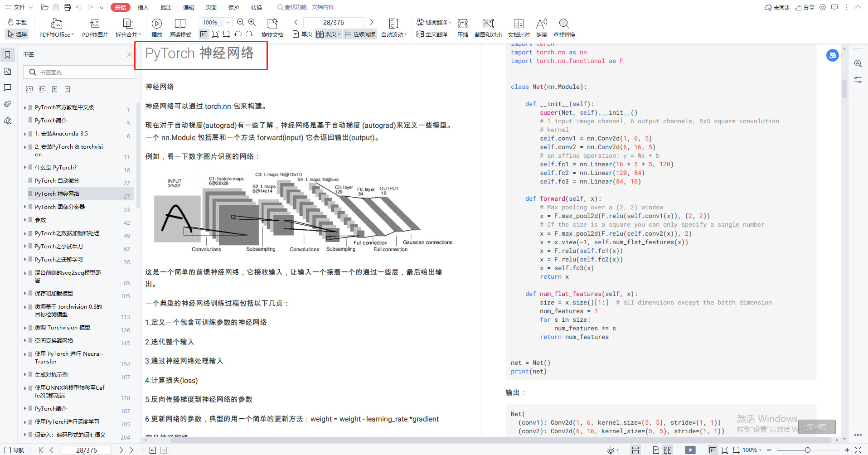The width and height of the screenshot is (868, 455).
Task: Toggle 连续阅读 continuous reading mode
Action: click(x=360, y=34)
